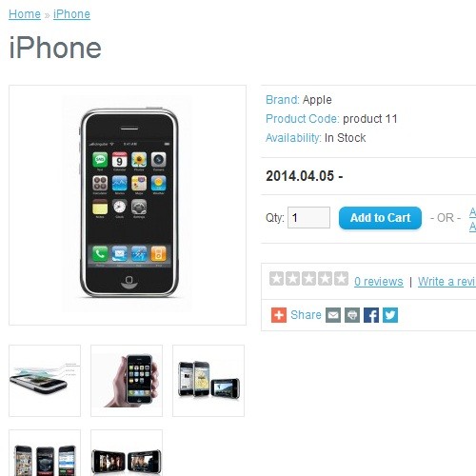
Task: Select the fifth rating star
Action: click(x=341, y=279)
